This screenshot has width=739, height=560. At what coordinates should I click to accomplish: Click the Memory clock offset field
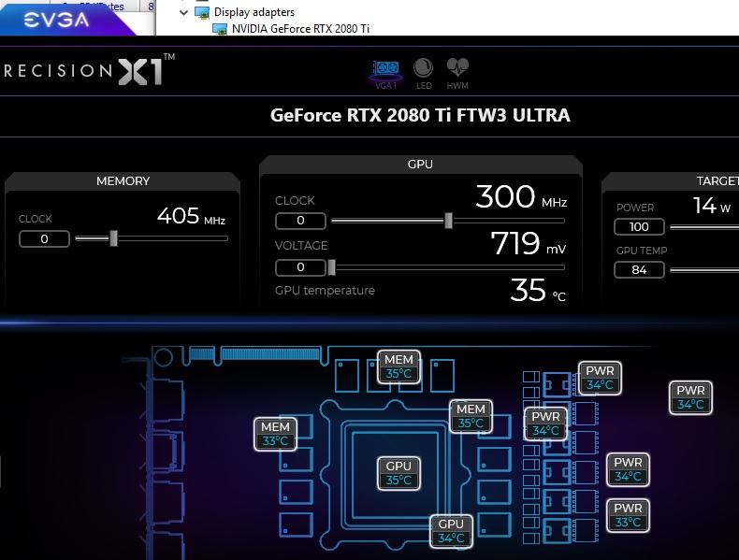pyautogui.click(x=44, y=238)
